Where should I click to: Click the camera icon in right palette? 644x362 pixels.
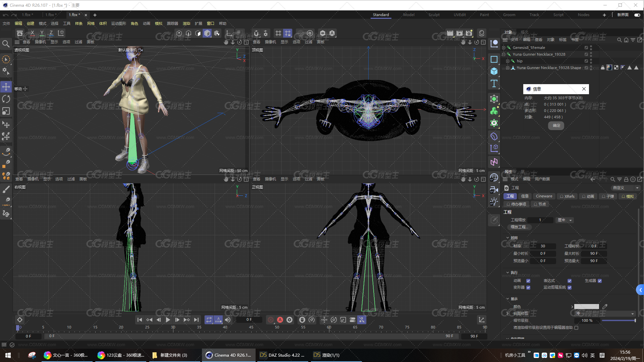pyautogui.click(x=494, y=190)
